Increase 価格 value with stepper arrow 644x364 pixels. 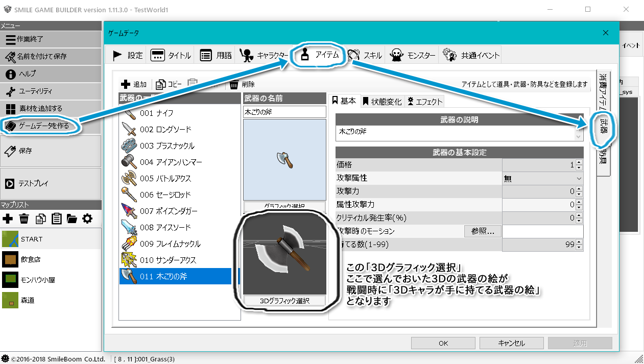point(579,163)
